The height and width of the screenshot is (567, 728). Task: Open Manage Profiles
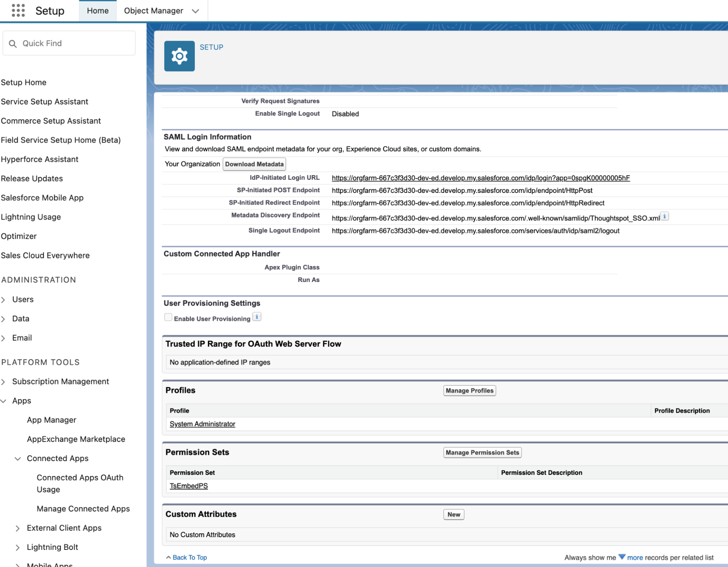tap(469, 390)
